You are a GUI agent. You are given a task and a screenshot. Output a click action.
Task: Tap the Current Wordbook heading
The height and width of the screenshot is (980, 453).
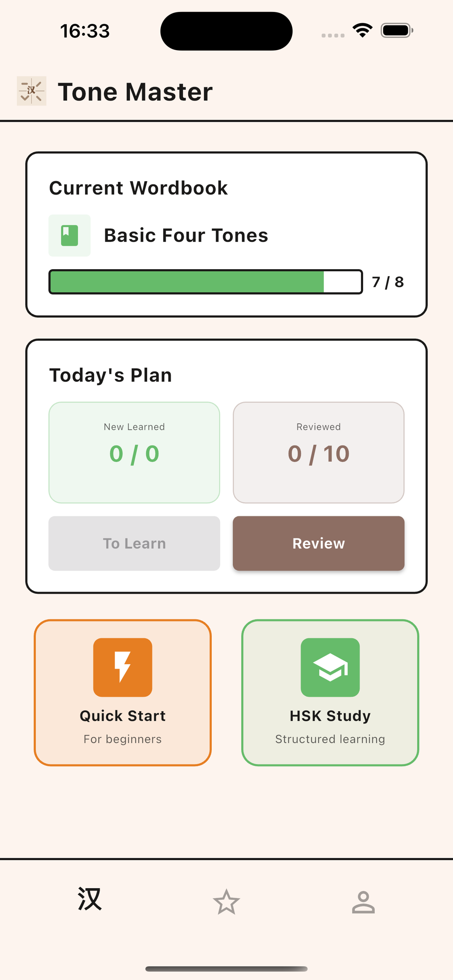[138, 188]
